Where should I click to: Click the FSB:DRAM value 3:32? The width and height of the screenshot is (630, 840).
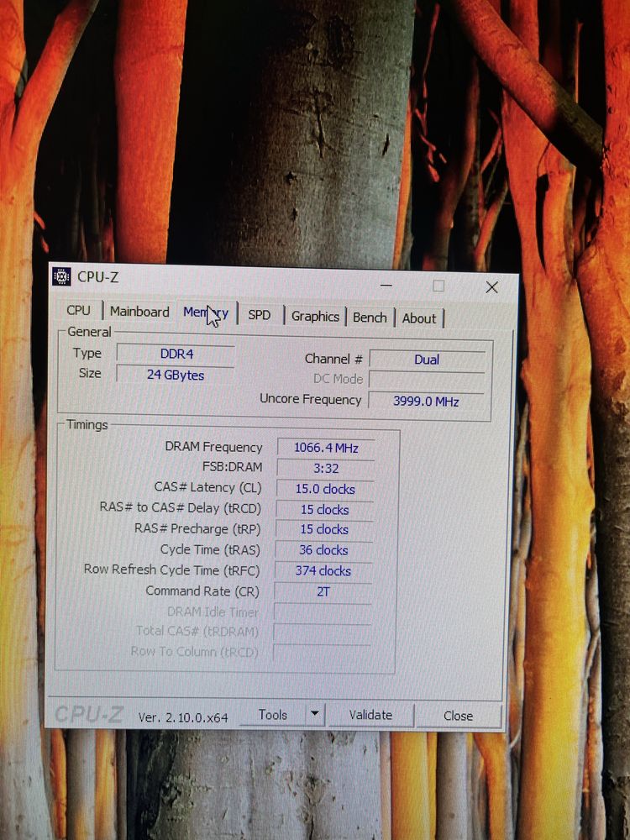pyautogui.click(x=326, y=468)
